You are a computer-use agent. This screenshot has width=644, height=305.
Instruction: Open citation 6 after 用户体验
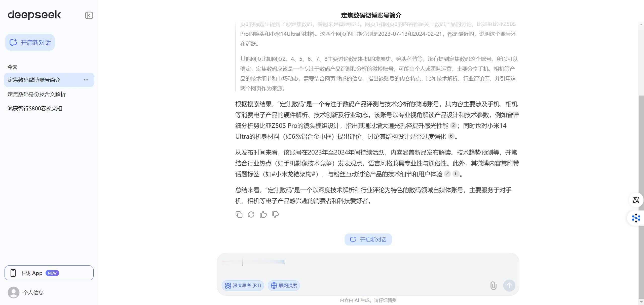click(456, 174)
